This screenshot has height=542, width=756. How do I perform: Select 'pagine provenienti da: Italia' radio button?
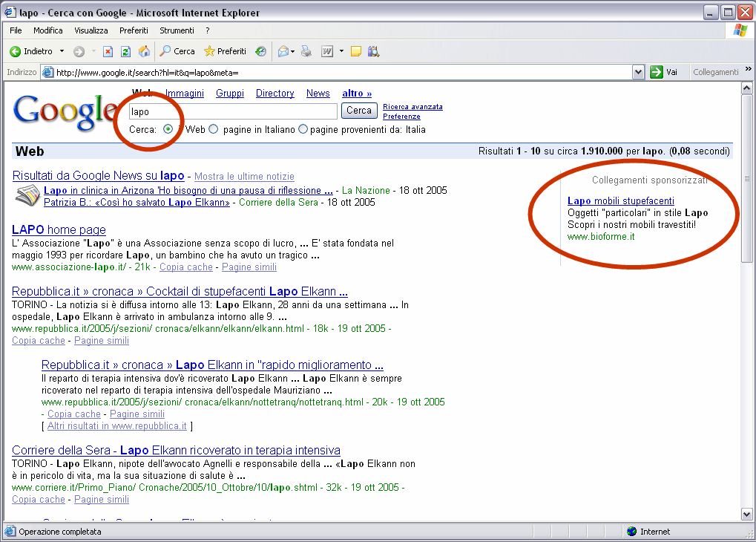(303, 129)
